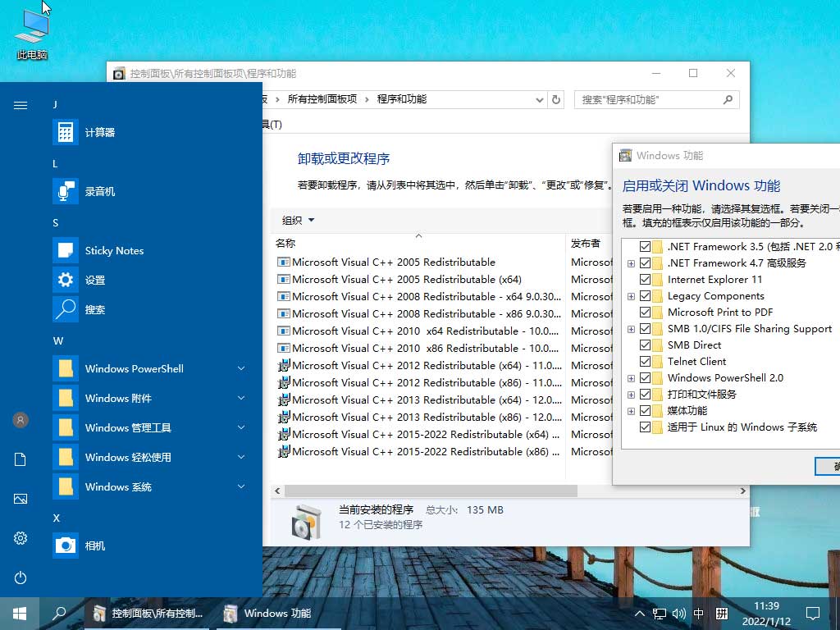Viewport: 840px width, 630px height.
Task: Expand the Windows PowerShell 2.0 feature node
Action: pyautogui.click(x=631, y=378)
